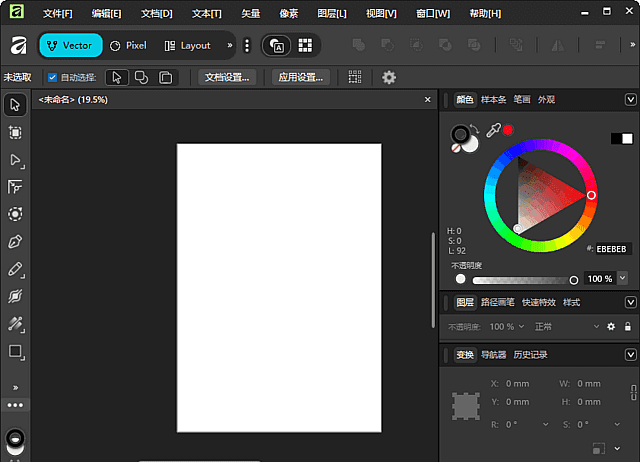Open the layers panel options dropdown
This screenshot has height=462, width=640.
[x=631, y=302]
